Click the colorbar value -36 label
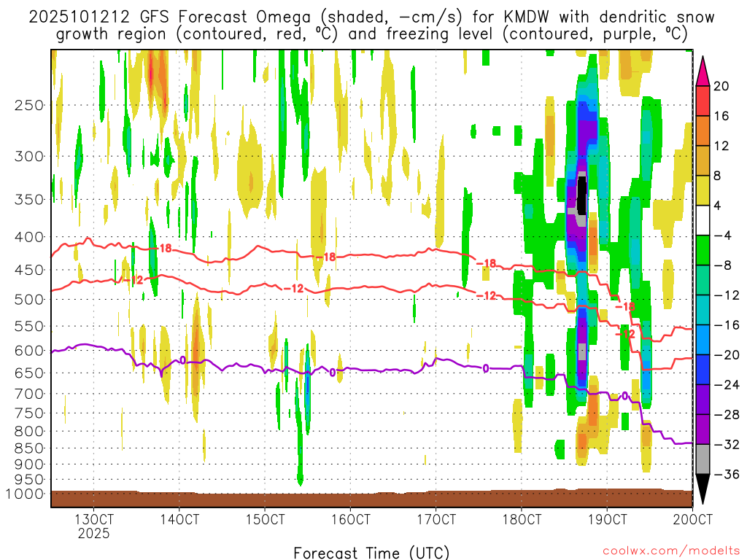 click(x=727, y=474)
